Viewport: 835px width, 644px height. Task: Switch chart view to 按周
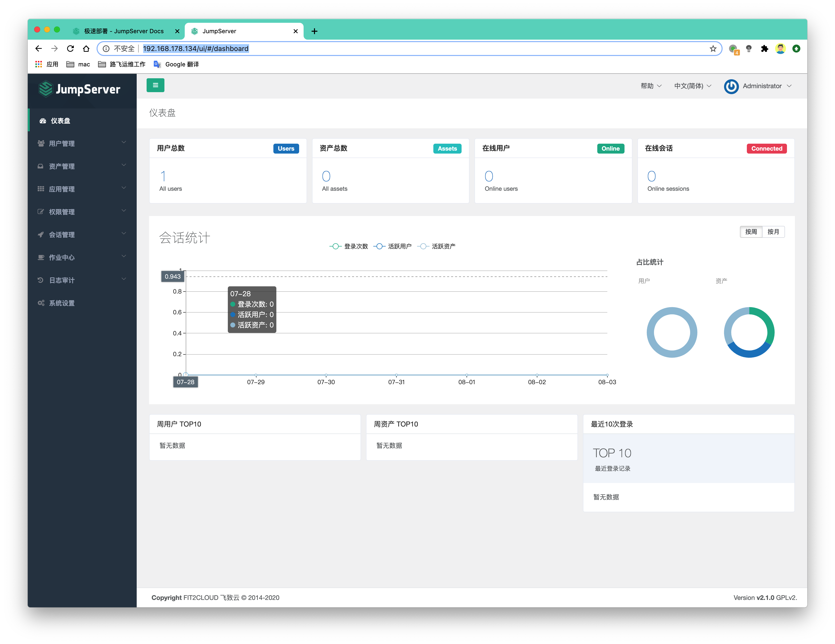[751, 232]
